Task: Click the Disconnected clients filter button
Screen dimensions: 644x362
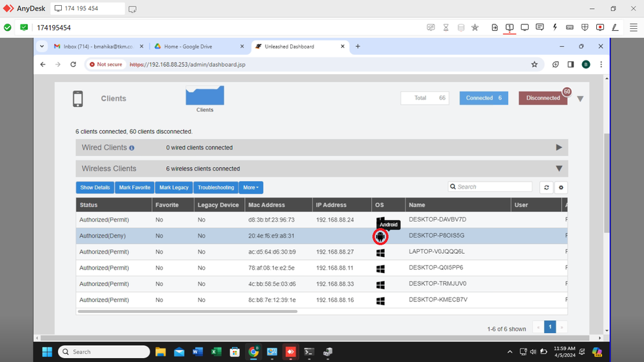Action: point(543,98)
